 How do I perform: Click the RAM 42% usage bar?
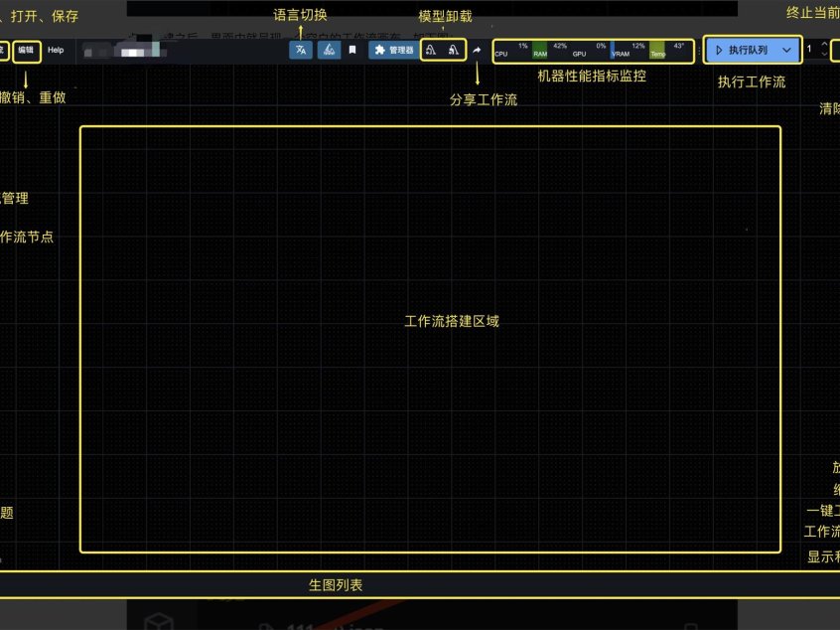point(551,51)
